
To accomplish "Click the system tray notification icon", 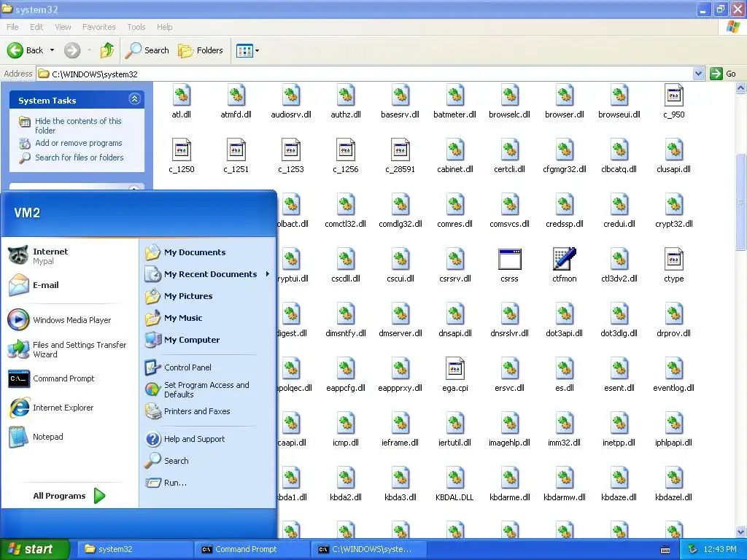I will pyautogui.click(x=693, y=549).
